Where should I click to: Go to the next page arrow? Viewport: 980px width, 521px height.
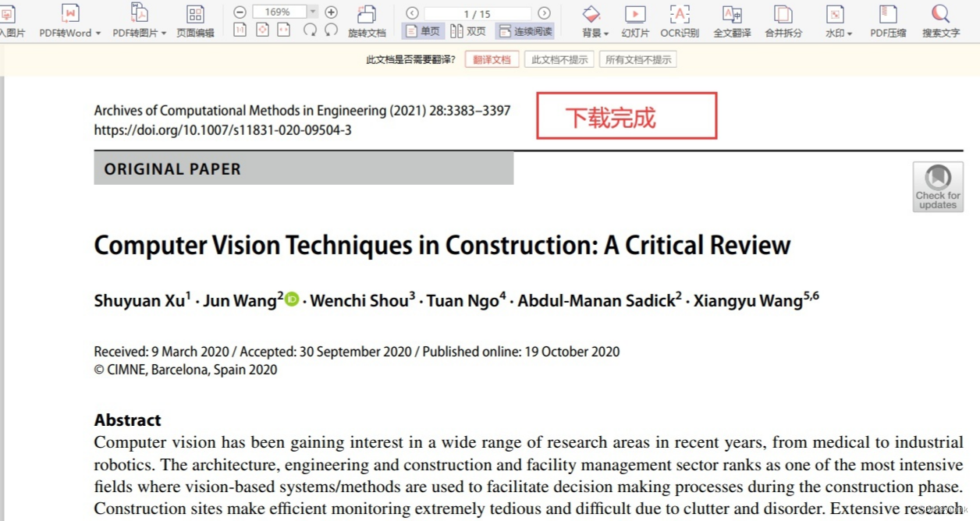pos(545,12)
